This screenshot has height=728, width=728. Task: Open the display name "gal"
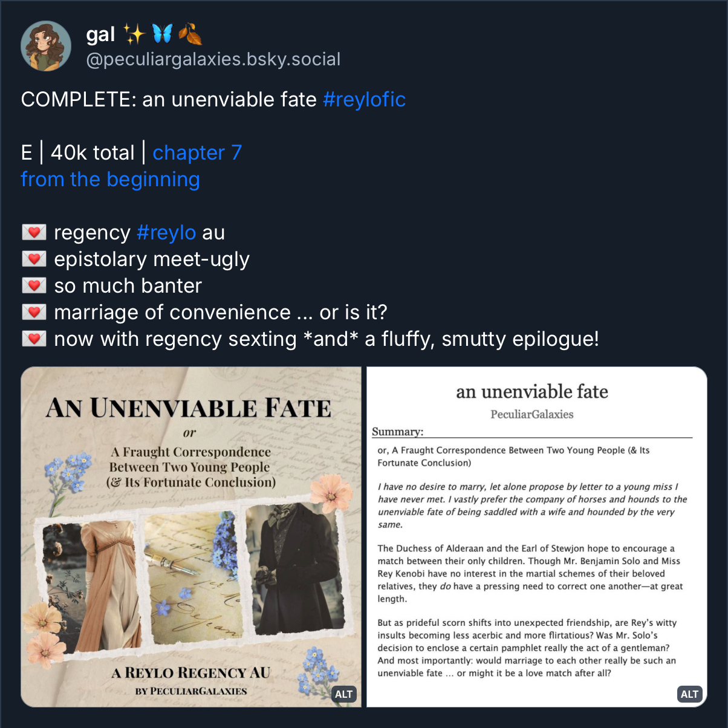[100, 34]
